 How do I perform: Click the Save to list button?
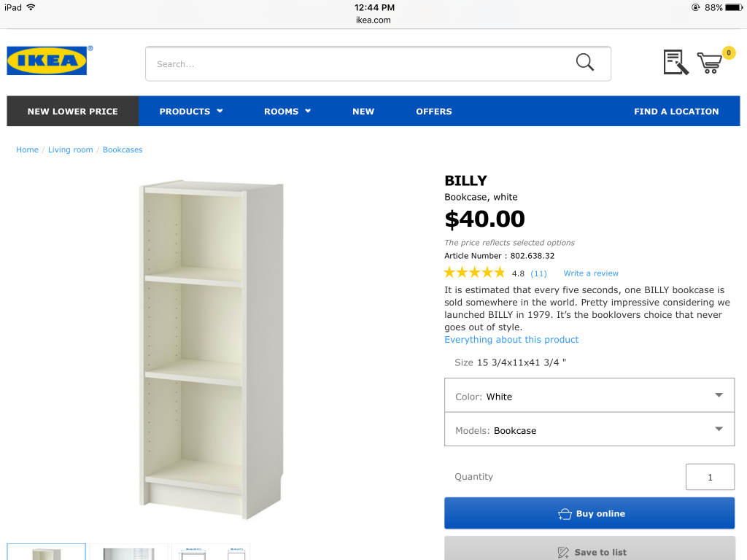point(589,548)
